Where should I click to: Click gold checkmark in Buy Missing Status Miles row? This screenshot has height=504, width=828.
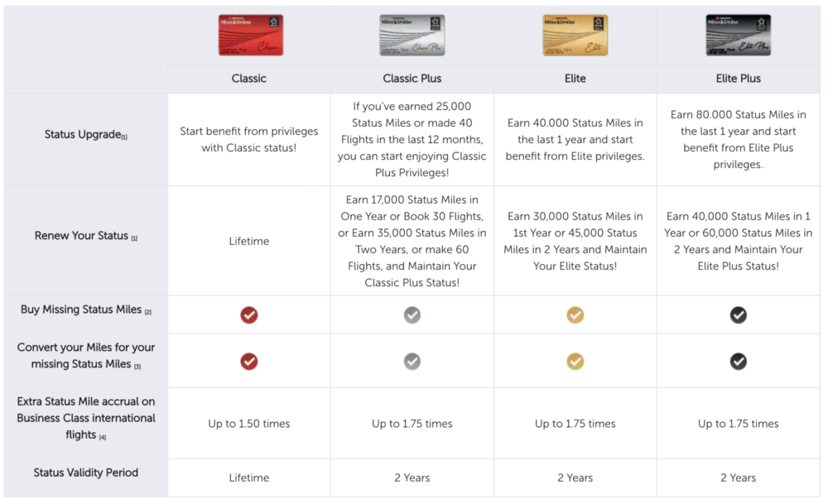click(575, 314)
